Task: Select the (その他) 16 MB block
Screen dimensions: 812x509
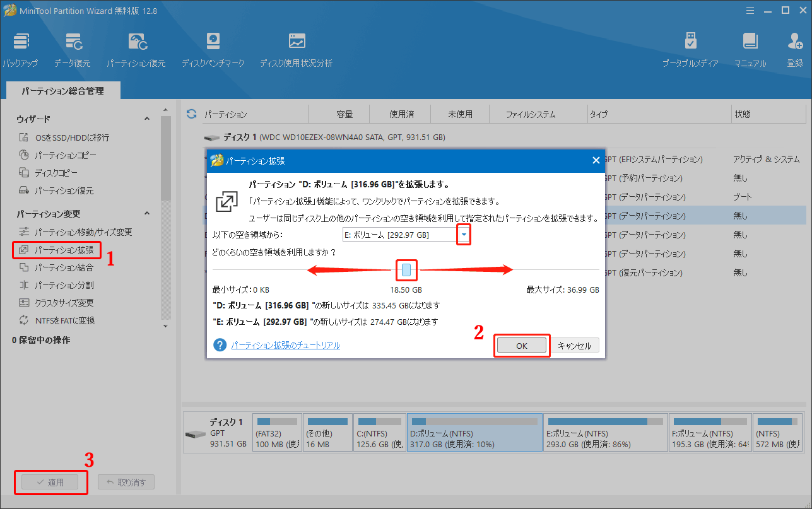Action: [327, 433]
